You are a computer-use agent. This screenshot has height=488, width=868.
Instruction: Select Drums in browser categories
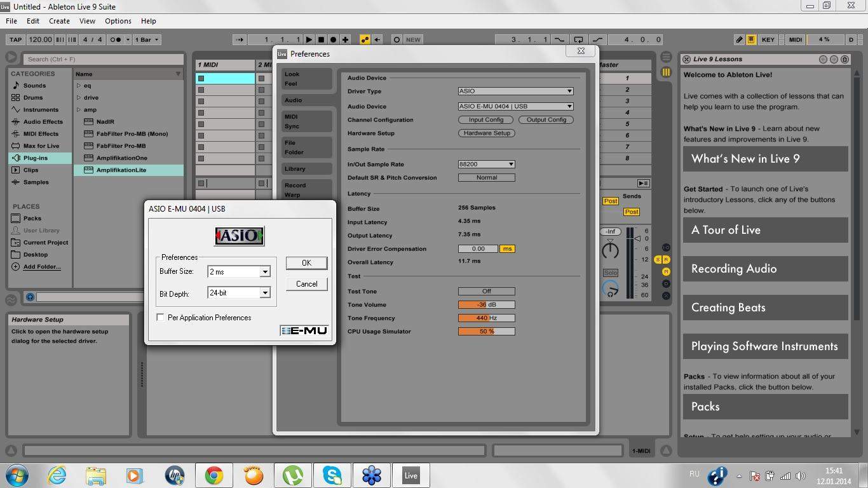(x=33, y=98)
